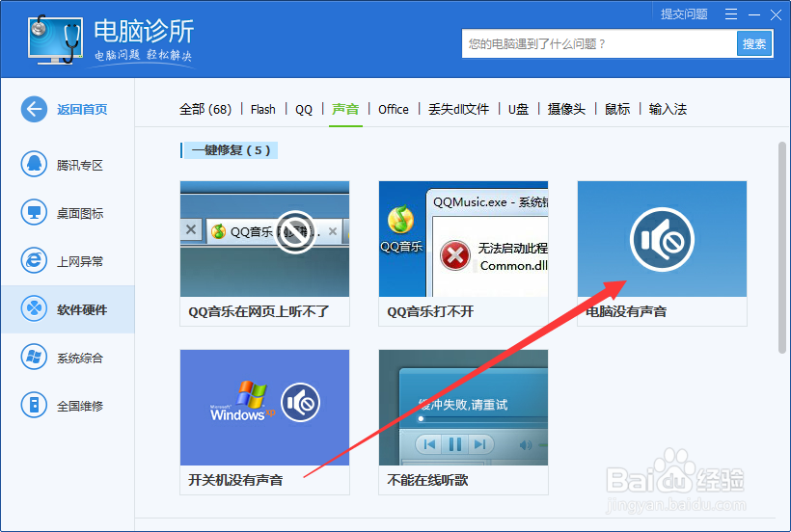Click the 不能在线听歌 caption

427,480
